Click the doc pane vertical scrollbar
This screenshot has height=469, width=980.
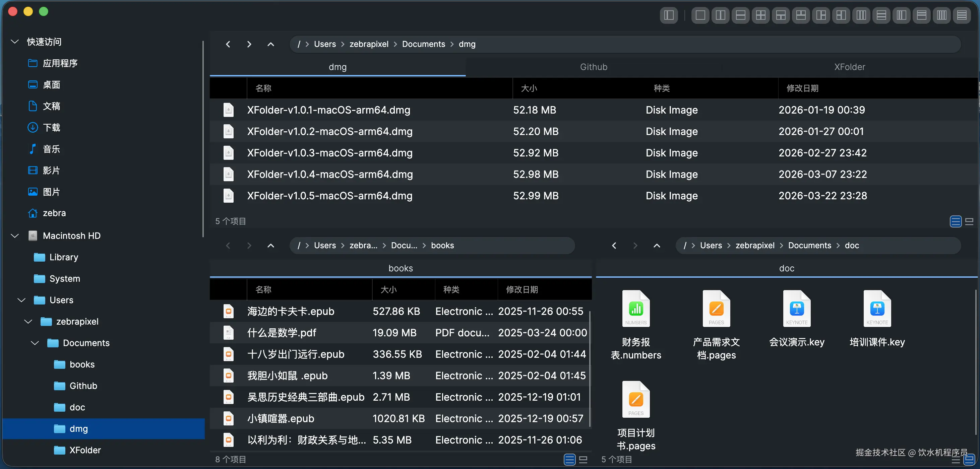click(976, 362)
